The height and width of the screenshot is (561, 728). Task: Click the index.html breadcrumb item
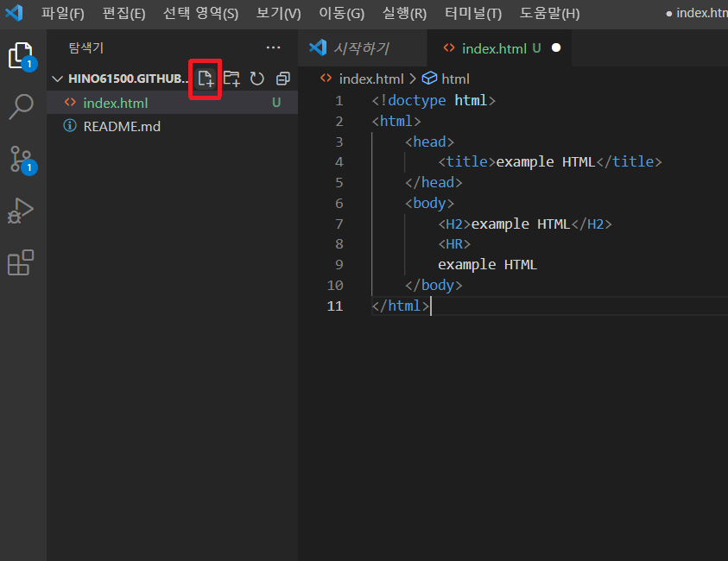point(370,79)
